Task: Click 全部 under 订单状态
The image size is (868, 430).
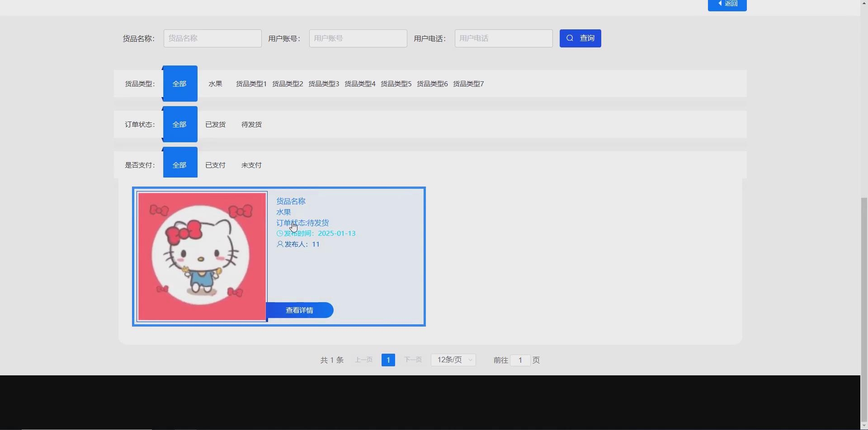Action: pos(179,124)
